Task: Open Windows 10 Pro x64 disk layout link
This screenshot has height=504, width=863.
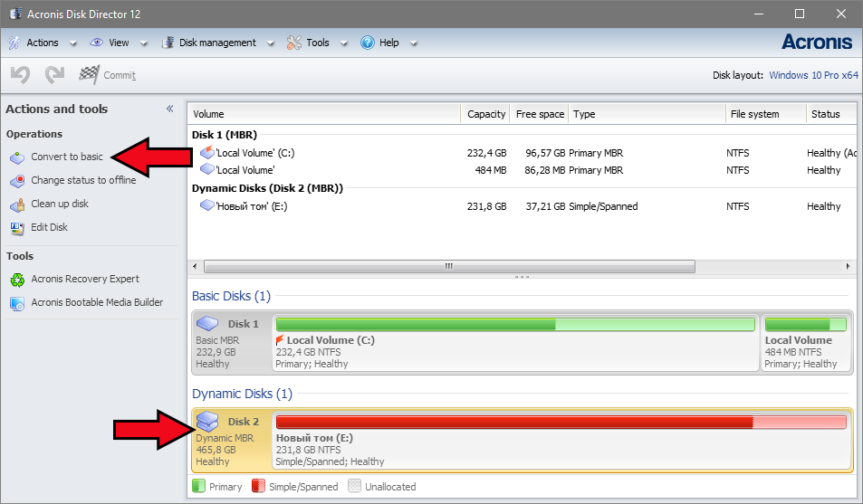Action: coord(812,75)
